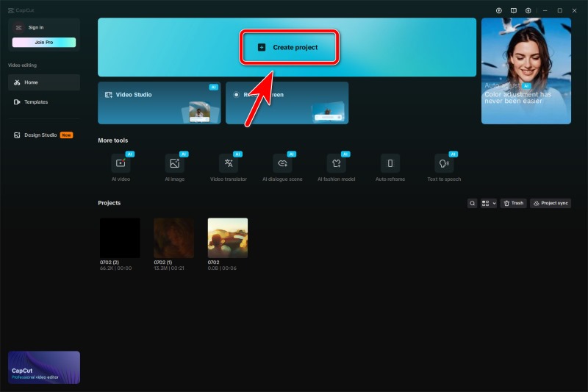This screenshot has width=588, height=392.
Task: Click the Auto adjust promo banner
Action: [526, 71]
